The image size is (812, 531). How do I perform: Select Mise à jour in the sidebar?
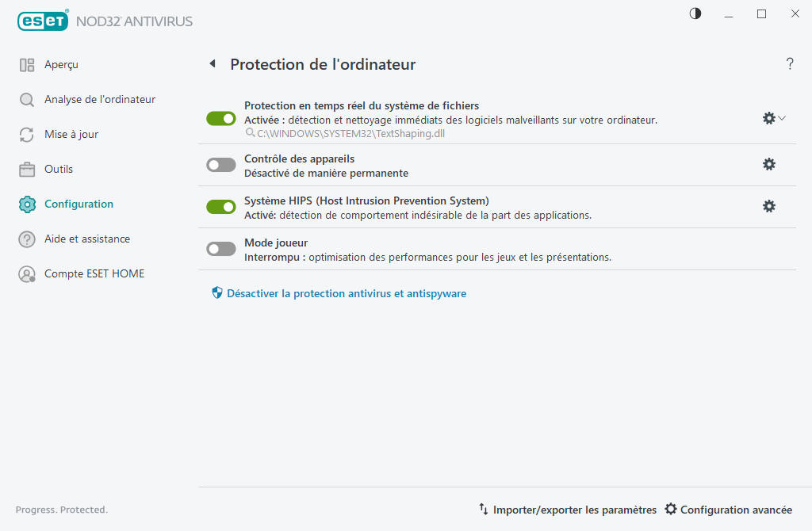tap(67, 134)
